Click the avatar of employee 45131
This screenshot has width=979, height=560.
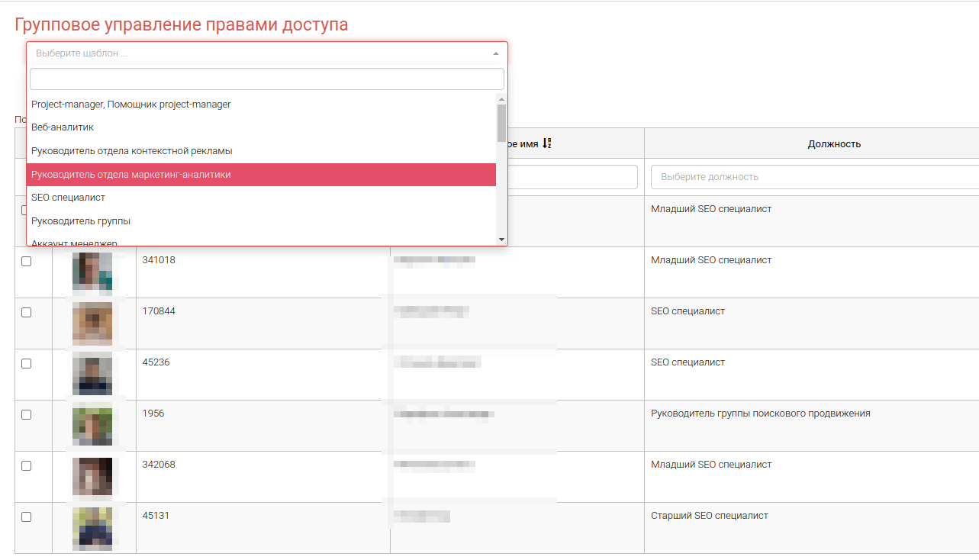click(92, 528)
